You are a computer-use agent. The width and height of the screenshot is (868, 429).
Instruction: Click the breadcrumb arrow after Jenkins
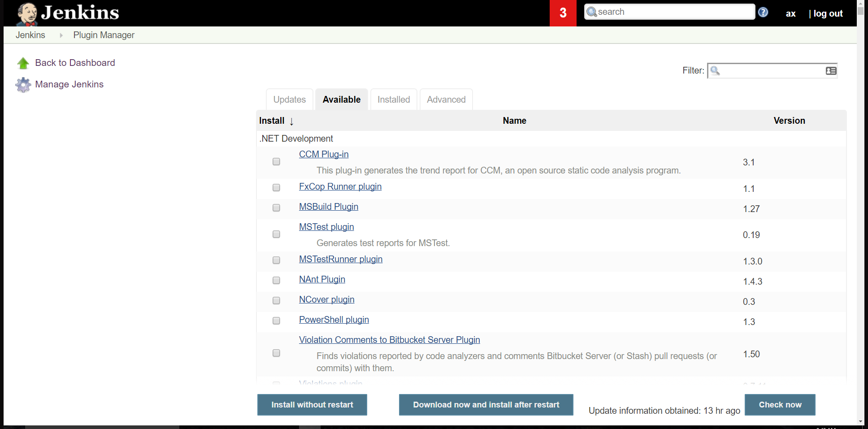coord(61,35)
